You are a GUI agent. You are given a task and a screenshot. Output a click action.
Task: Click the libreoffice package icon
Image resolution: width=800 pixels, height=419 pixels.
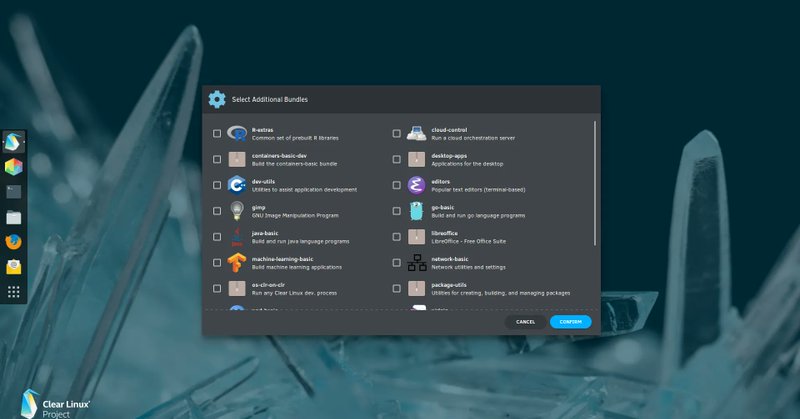point(416,237)
